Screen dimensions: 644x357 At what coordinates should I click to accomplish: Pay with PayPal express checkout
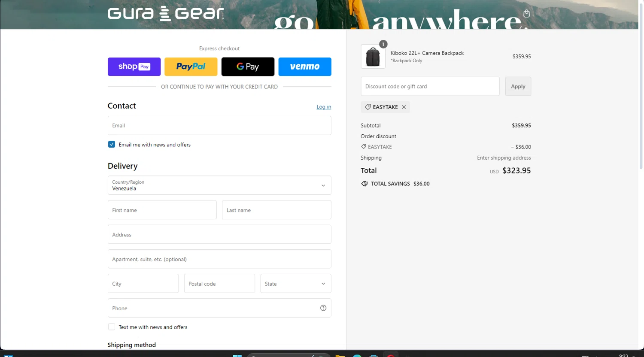click(x=191, y=67)
